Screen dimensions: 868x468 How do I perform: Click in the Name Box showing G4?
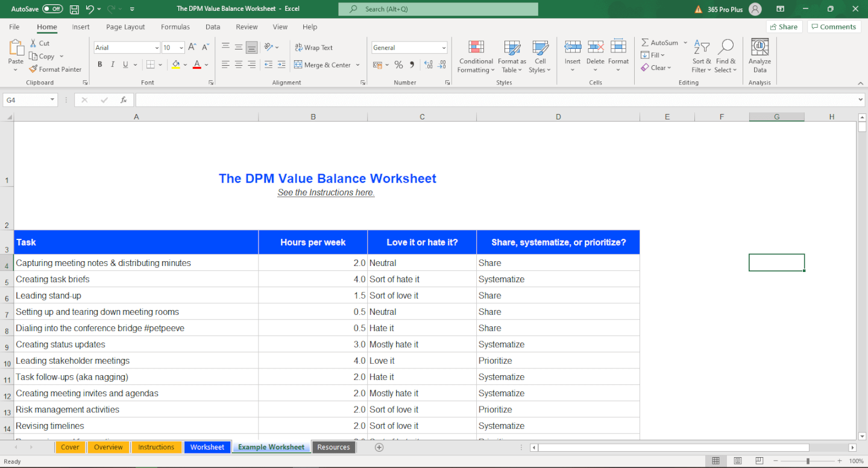(30, 100)
